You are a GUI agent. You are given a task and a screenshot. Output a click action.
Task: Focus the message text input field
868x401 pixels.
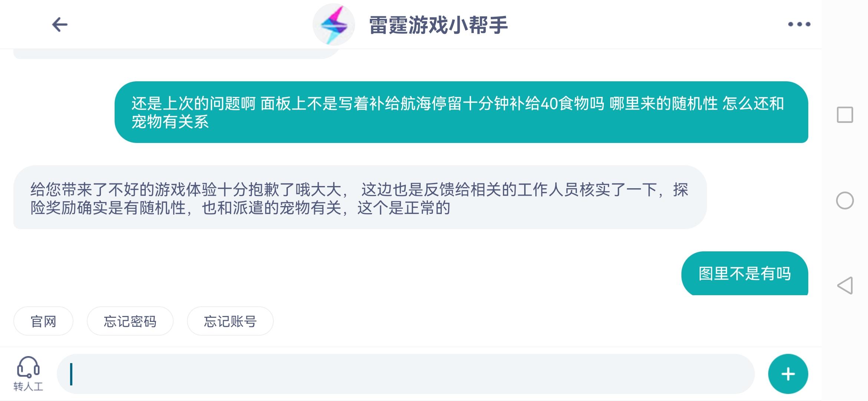coord(405,374)
